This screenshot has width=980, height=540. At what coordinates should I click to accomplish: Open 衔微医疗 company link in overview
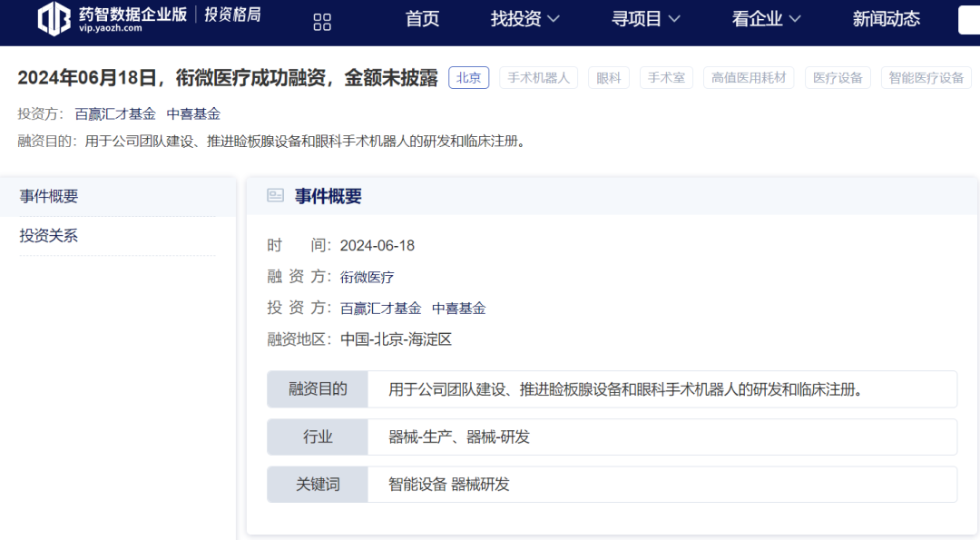click(367, 278)
